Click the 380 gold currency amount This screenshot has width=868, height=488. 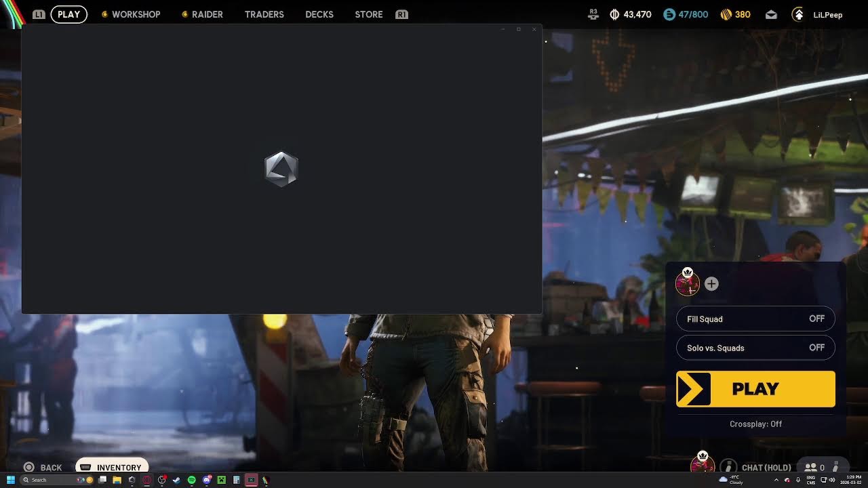click(x=743, y=14)
